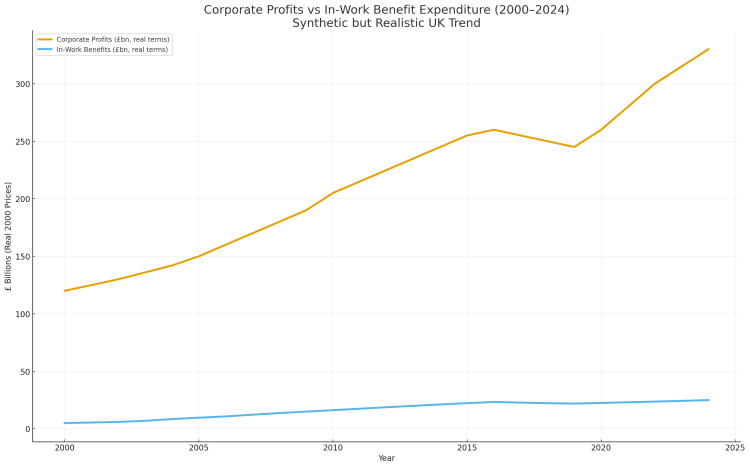Click the blue line's endpoint at 2024
The width and height of the screenshot is (750, 467).
tap(708, 400)
